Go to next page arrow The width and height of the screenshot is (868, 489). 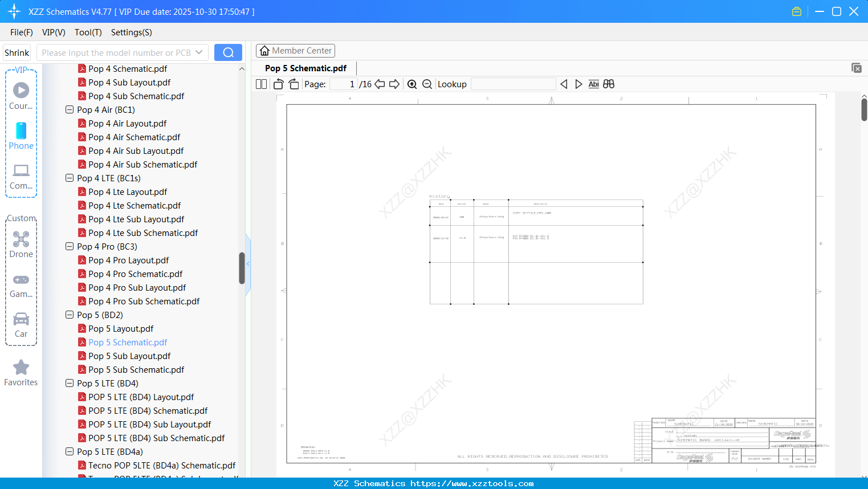point(394,84)
